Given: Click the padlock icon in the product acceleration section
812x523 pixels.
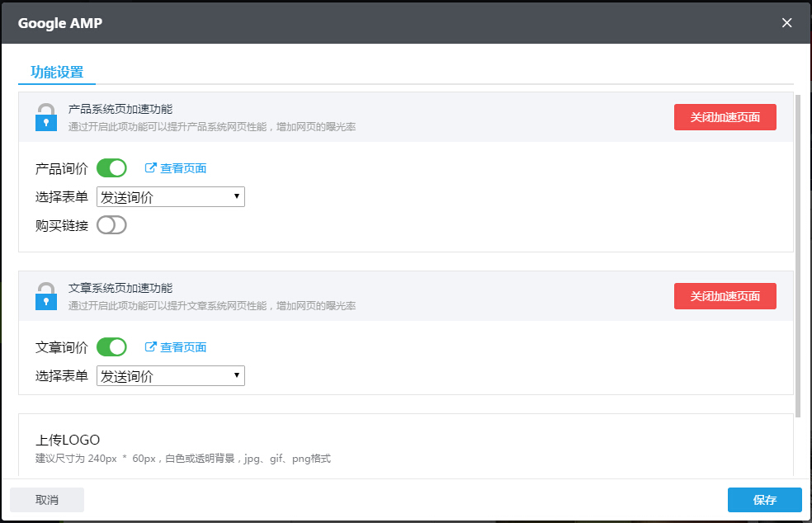Looking at the screenshot, I should [x=45, y=116].
